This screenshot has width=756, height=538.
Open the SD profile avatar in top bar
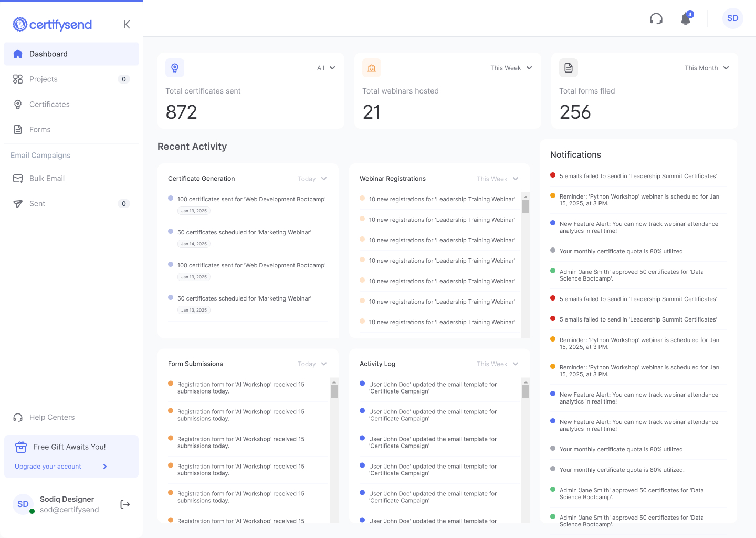(x=733, y=18)
